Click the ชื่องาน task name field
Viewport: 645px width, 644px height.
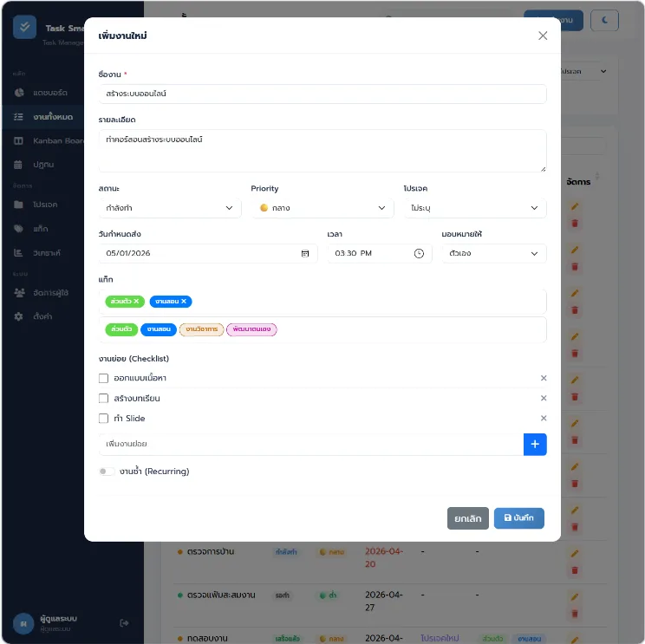[x=322, y=94]
